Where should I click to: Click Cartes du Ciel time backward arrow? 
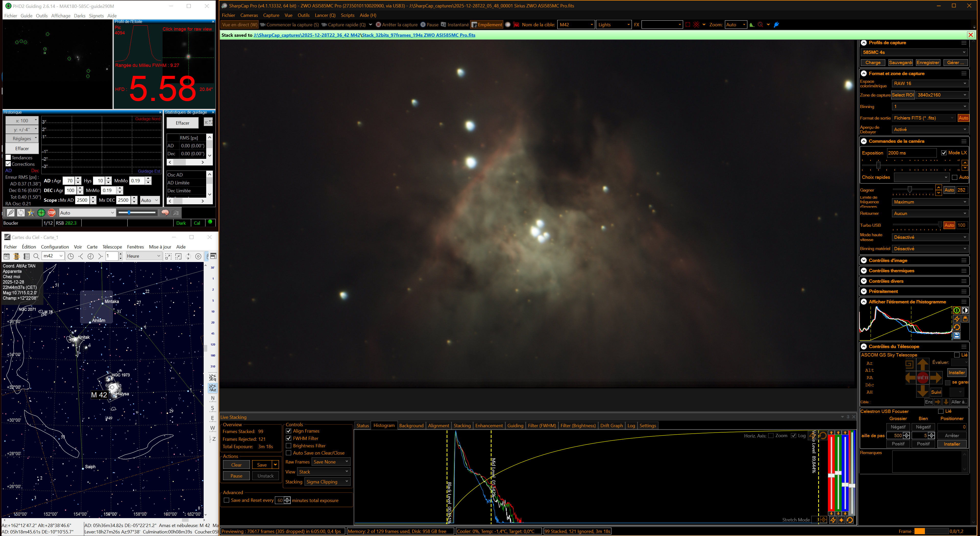pos(81,256)
